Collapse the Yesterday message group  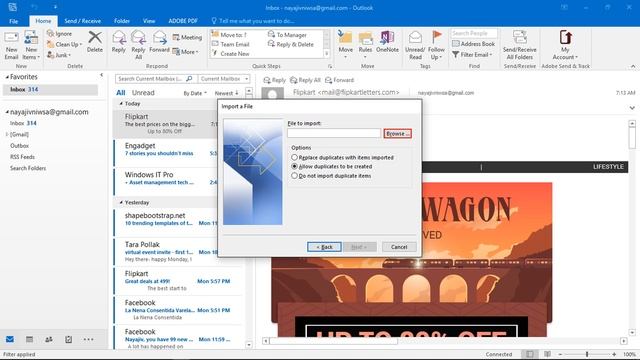pyautogui.click(x=121, y=202)
